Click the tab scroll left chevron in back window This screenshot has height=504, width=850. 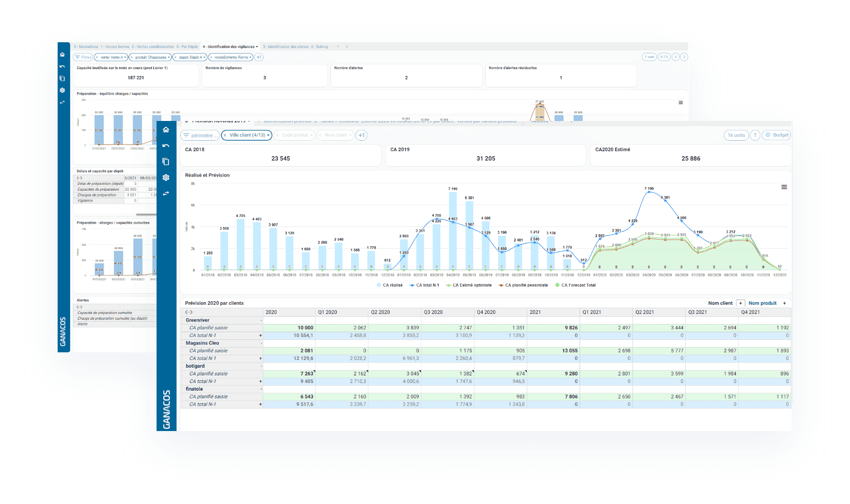coord(347,47)
